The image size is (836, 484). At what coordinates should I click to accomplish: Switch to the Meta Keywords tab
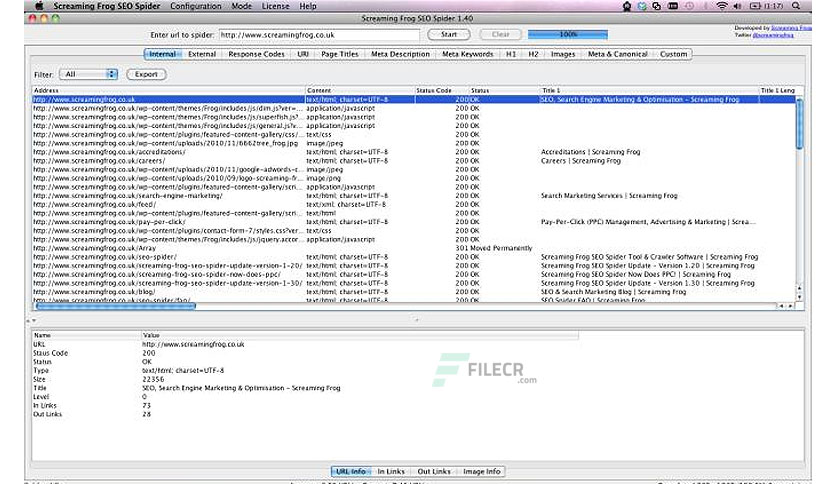point(468,54)
